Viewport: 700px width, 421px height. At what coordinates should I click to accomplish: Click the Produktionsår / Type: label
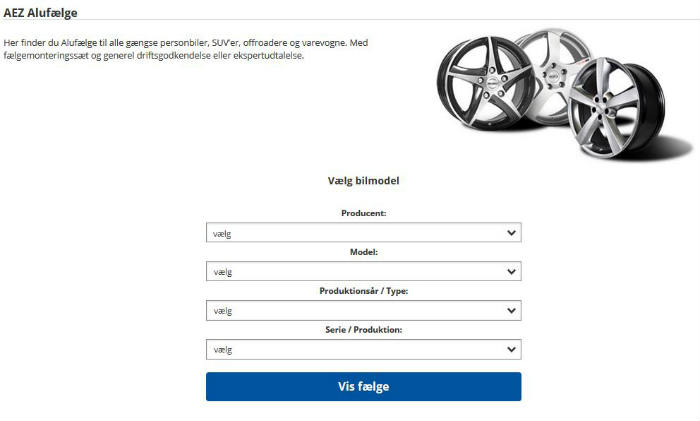[363, 291]
